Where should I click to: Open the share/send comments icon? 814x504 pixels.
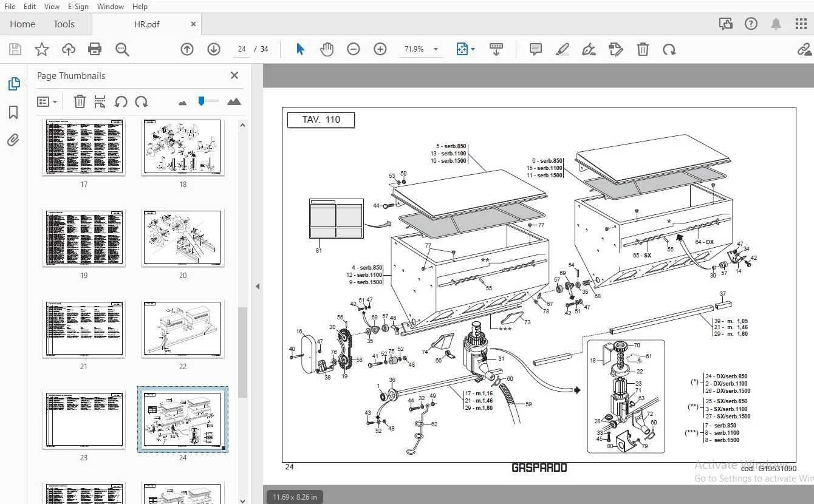[725, 24]
